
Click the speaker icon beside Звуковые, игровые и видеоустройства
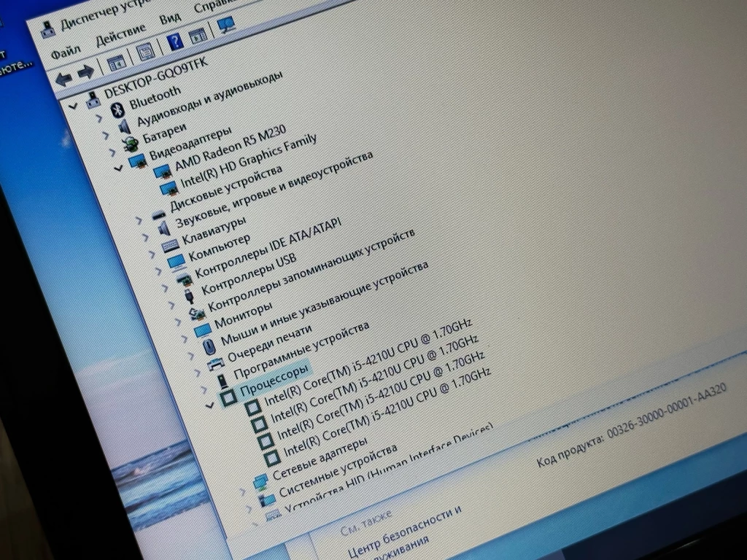[x=164, y=228]
